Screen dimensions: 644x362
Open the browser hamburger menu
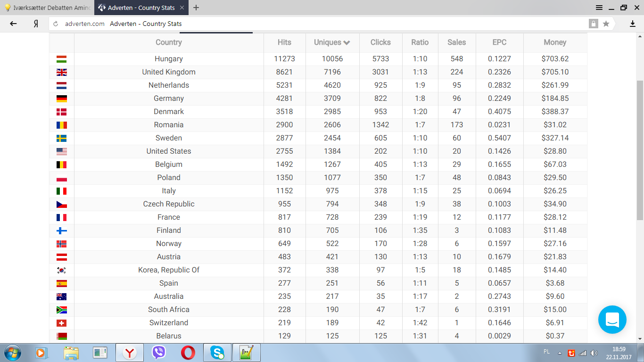599,8
